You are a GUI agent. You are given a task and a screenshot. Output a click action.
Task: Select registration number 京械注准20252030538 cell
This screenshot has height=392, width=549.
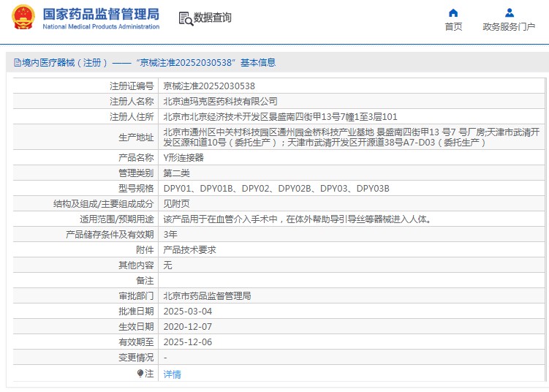pos(209,86)
